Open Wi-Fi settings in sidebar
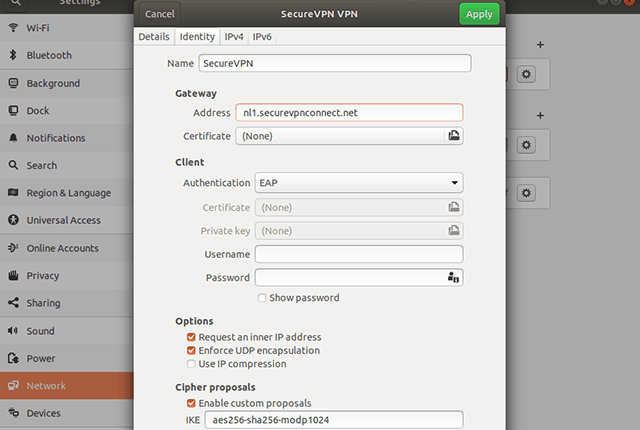 (67, 28)
